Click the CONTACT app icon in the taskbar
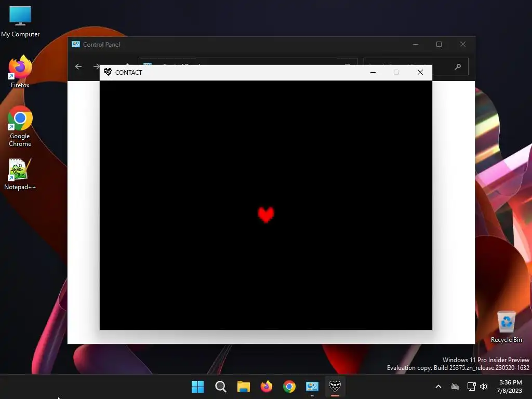 click(335, 387)
